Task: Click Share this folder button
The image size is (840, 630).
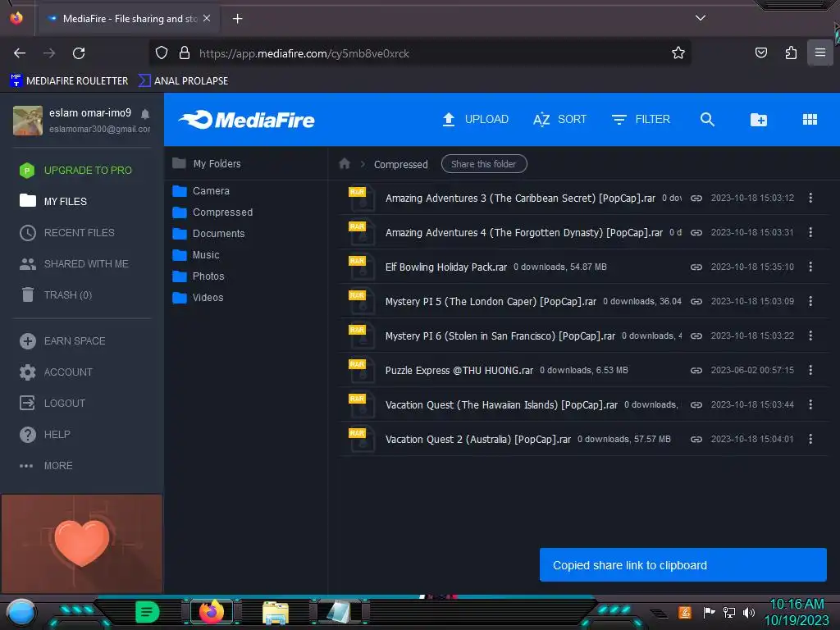Action: pos(484,164)
